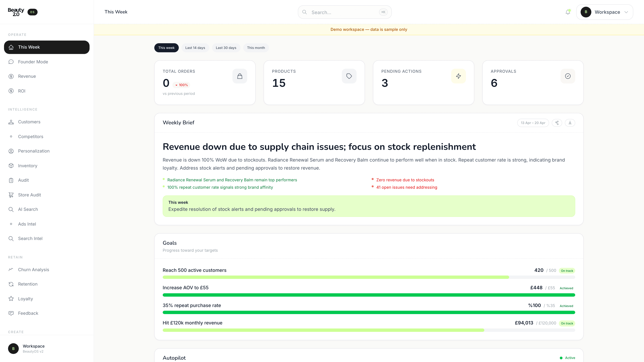Open Founder Mode in the sidebar
The image size is (644, 362).
tap(47, 62)
